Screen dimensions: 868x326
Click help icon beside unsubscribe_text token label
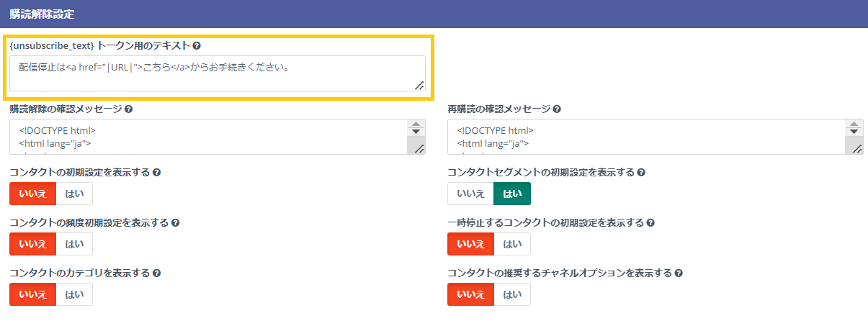197,46
